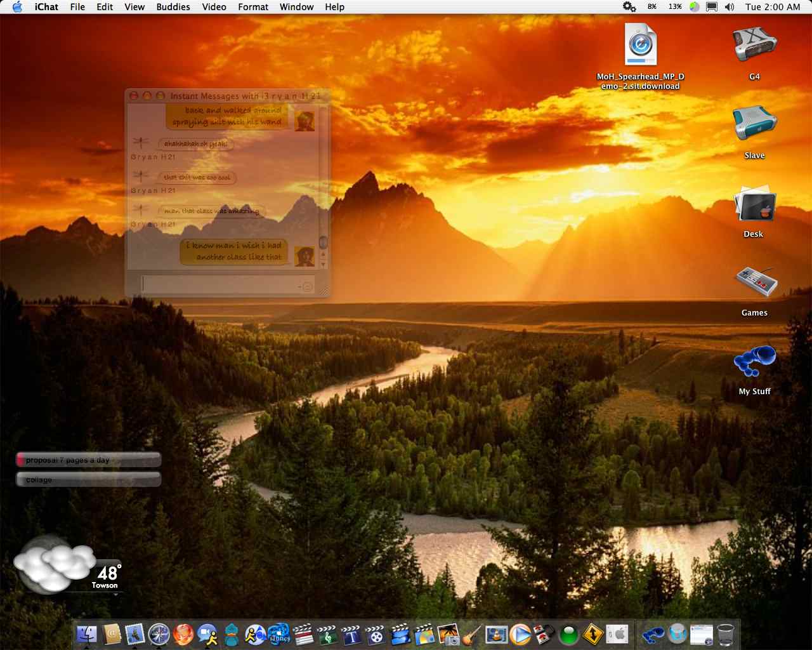Click the chat window scrollbar thumb

coord(323,242)
